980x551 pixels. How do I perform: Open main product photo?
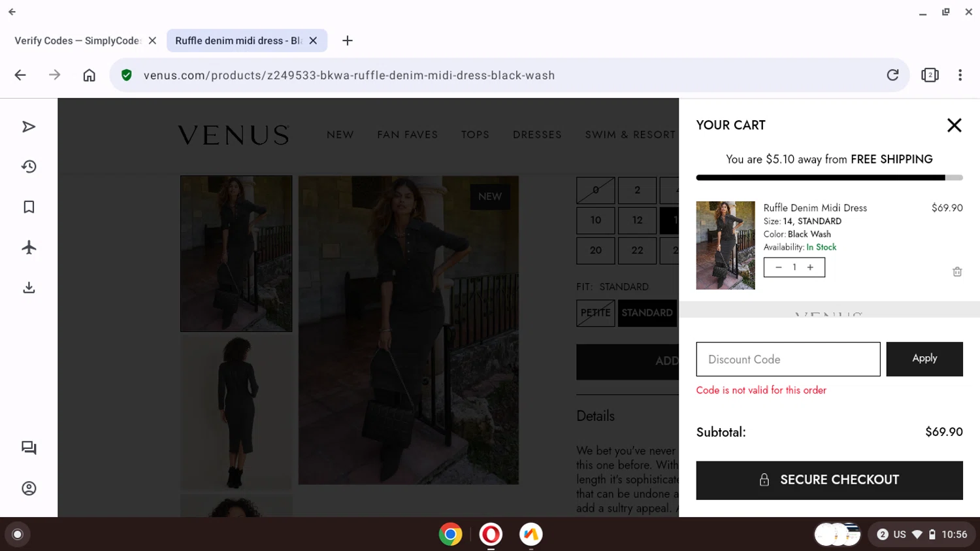tap(408, 330)
